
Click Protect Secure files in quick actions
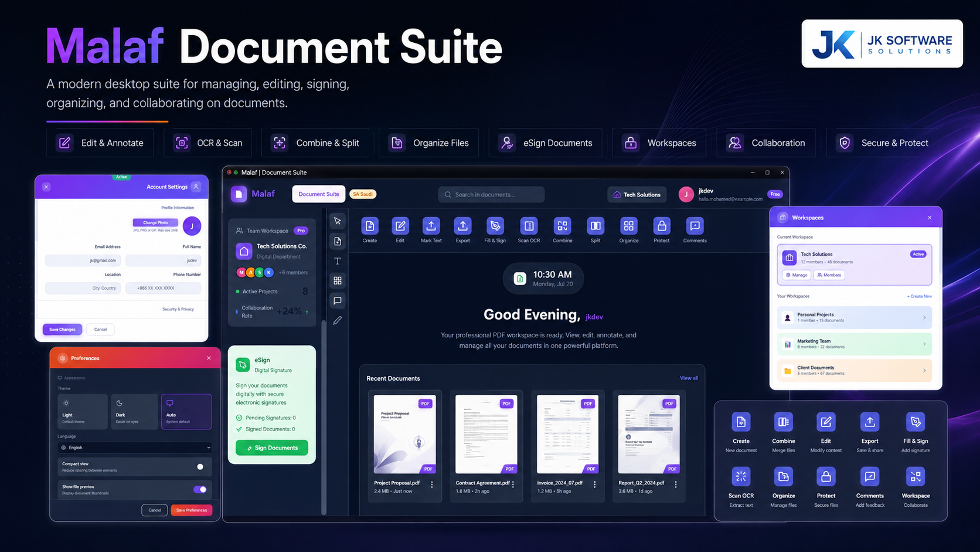tap(826, 487)
